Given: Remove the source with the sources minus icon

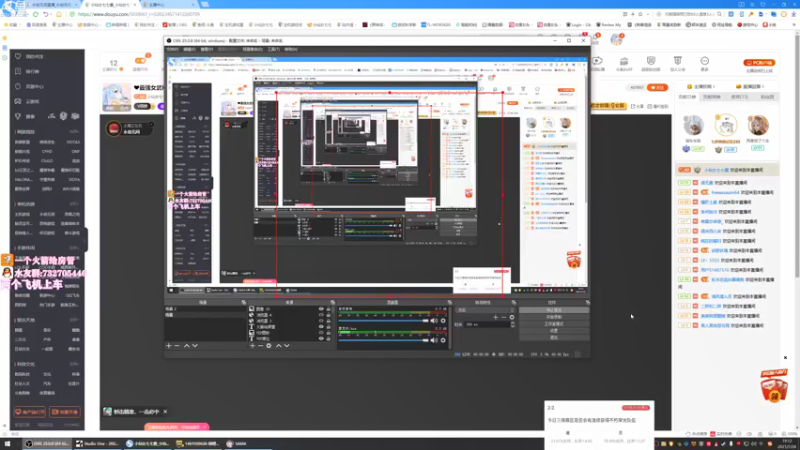Looking at the screenshot, I should [260, 346].
